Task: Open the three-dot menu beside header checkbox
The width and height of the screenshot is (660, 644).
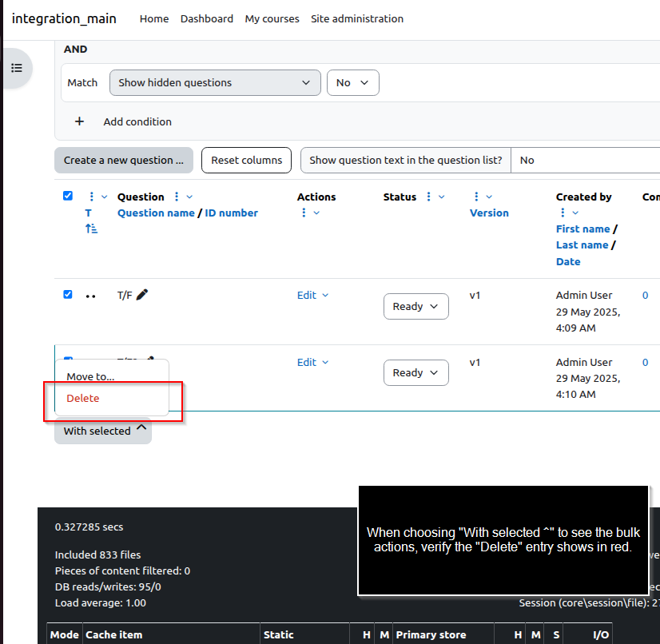Action: point(91,197)
